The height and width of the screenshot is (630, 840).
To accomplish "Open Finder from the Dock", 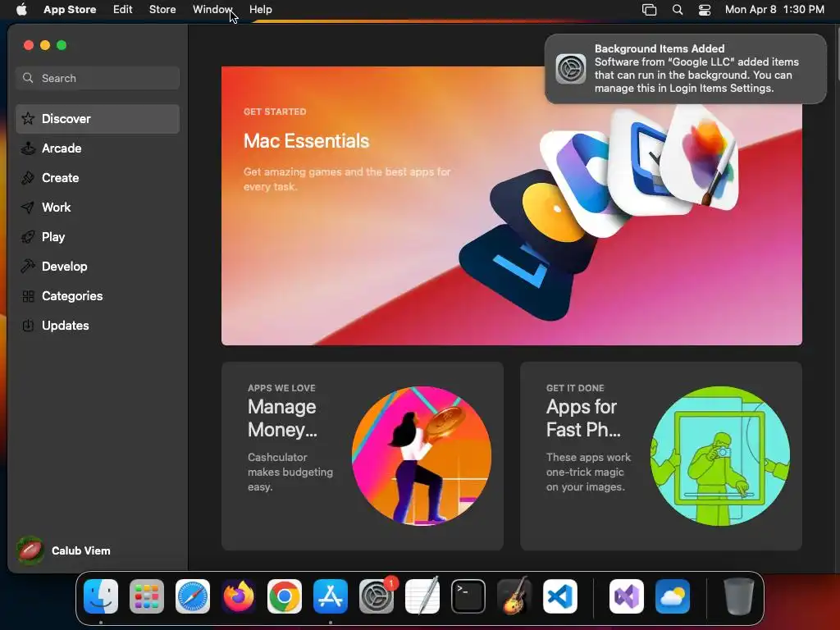I will point(101,596).
